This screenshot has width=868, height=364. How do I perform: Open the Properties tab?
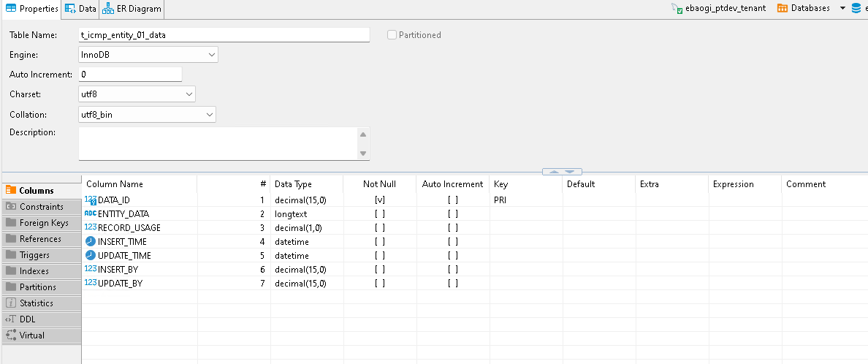coord(31,9)
